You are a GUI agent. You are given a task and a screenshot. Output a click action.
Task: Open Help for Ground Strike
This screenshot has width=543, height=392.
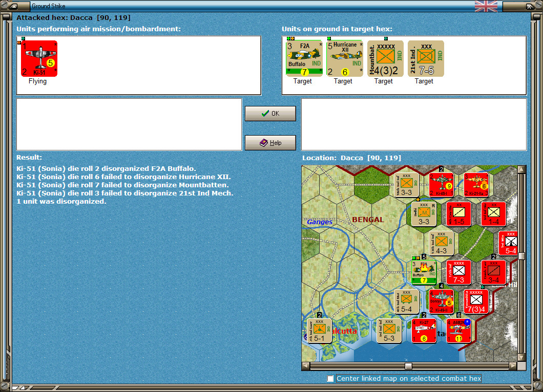pos(270,143)
